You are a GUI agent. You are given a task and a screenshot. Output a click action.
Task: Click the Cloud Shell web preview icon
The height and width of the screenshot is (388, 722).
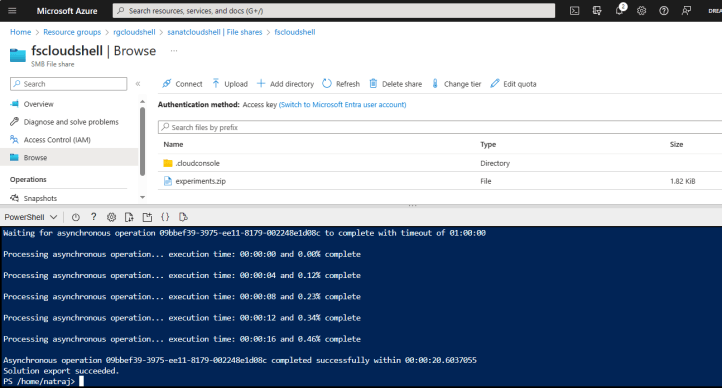(x=183, y=217)
